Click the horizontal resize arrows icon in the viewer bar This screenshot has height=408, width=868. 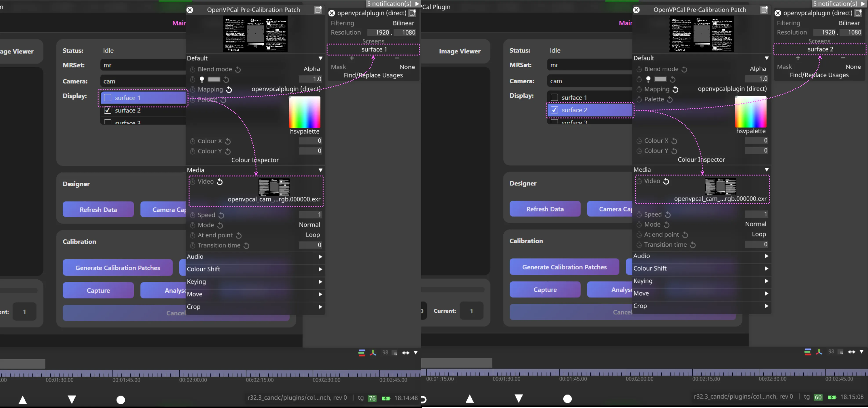[406, 353]
